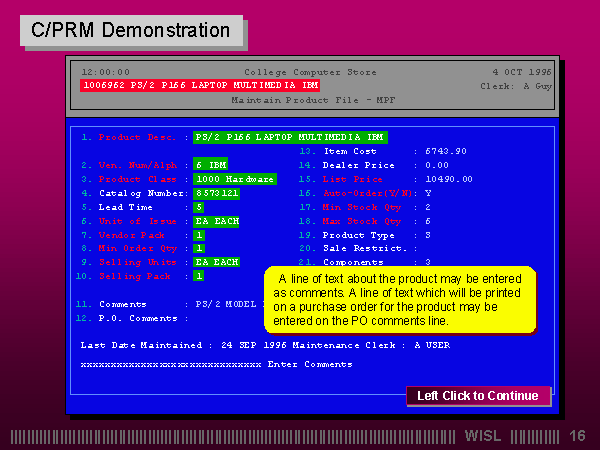
Task: Click the Selling Units EA EACH field
Action: 216,262
